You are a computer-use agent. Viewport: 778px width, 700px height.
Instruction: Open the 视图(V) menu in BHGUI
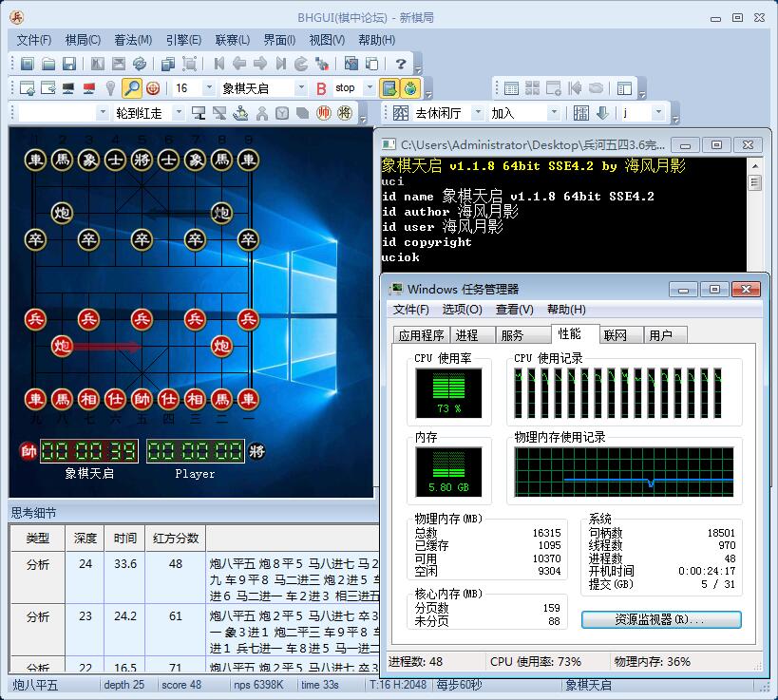(327, 40)
